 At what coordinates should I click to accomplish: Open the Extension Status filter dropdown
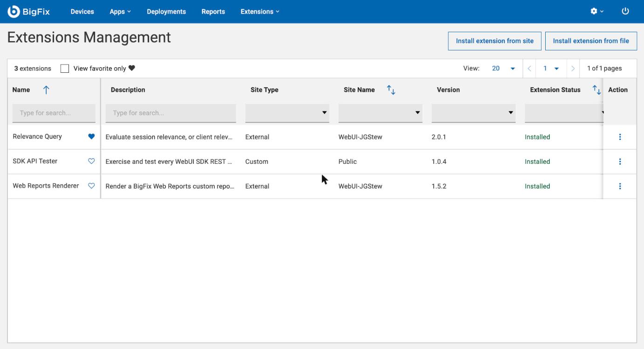click(x=564, y=113)
